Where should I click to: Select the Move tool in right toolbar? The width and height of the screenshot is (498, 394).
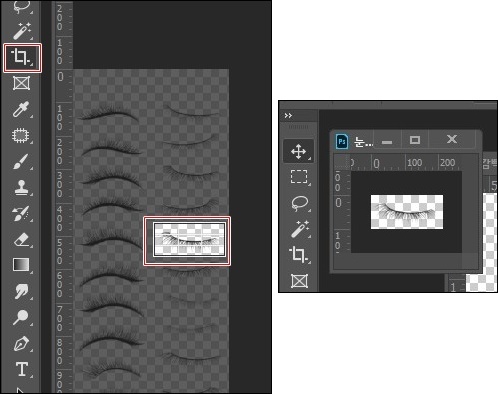click(x=299, y=152)
